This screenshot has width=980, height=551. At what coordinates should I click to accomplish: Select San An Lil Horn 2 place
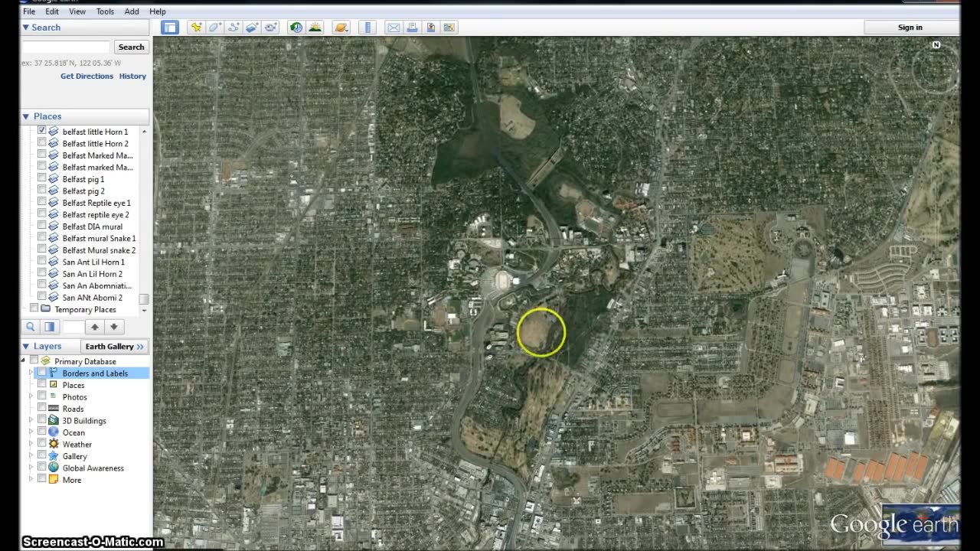point(93,274)
